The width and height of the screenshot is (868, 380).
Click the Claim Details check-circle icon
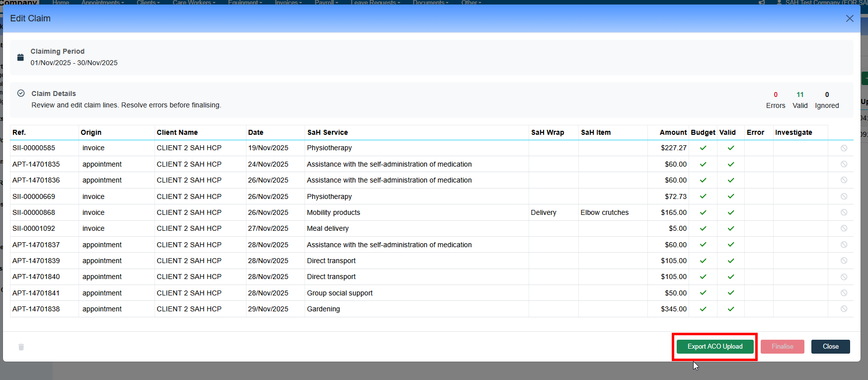click(21, 93)
